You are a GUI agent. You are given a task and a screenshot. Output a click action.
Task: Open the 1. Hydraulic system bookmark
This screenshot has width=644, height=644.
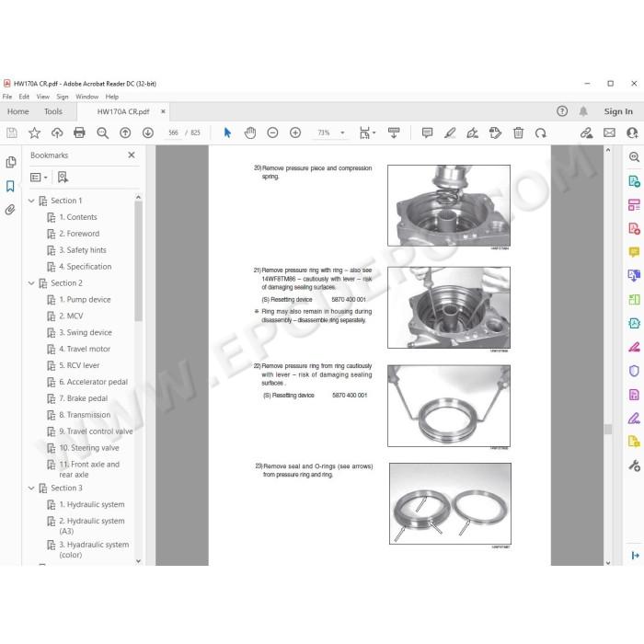tap(92, 504)
